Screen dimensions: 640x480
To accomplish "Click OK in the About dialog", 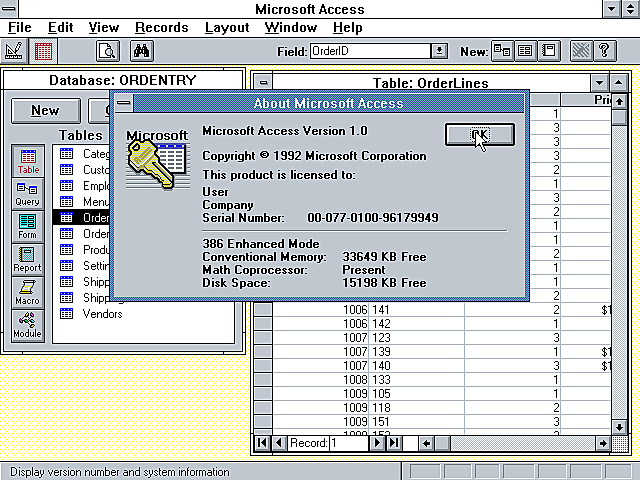I will pyautogui.click(x=480, y=134).
